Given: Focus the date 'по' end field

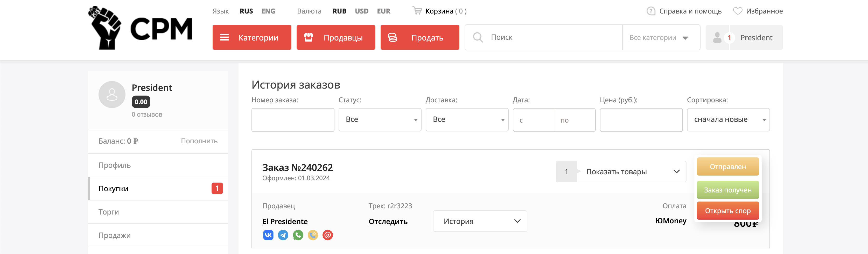Looking at the screenshot, I should (x=575, y=120).
